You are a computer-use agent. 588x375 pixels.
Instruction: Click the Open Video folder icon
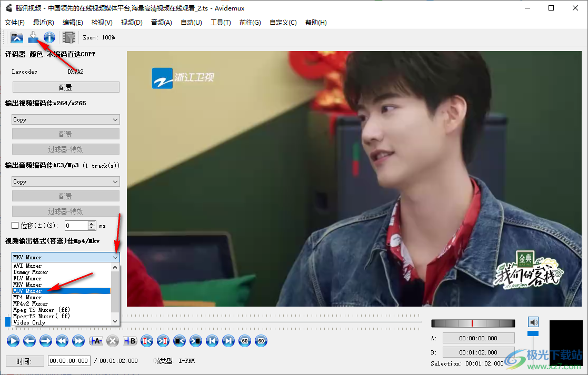(x=17, y=37)
